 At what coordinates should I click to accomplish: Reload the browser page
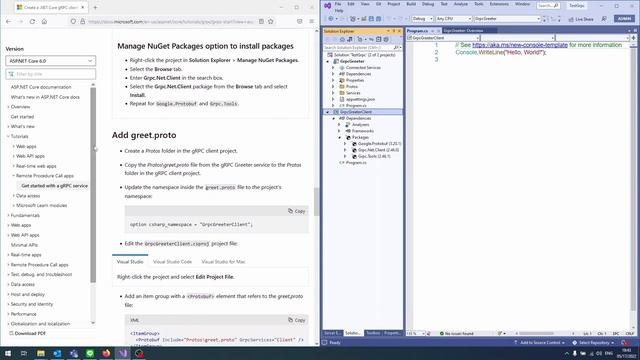[32, 21]
